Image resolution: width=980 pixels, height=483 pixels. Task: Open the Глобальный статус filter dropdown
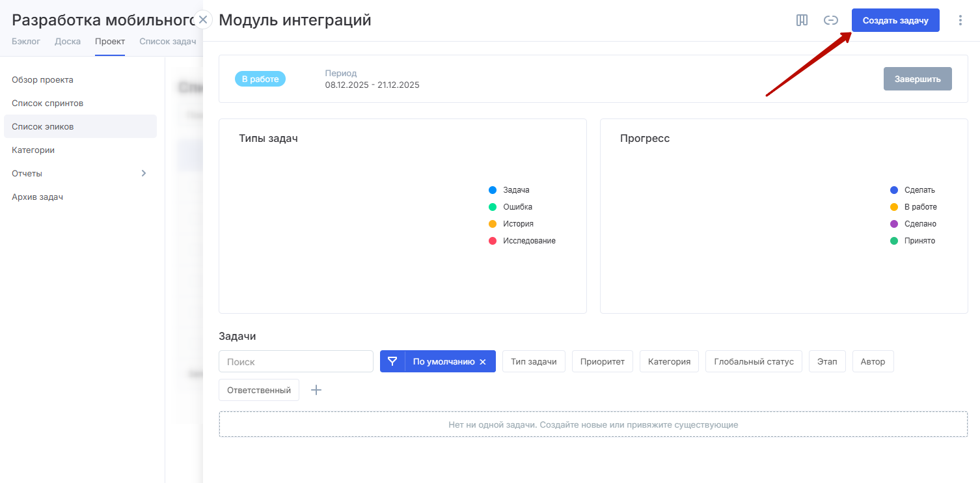(x=754, y=361)
